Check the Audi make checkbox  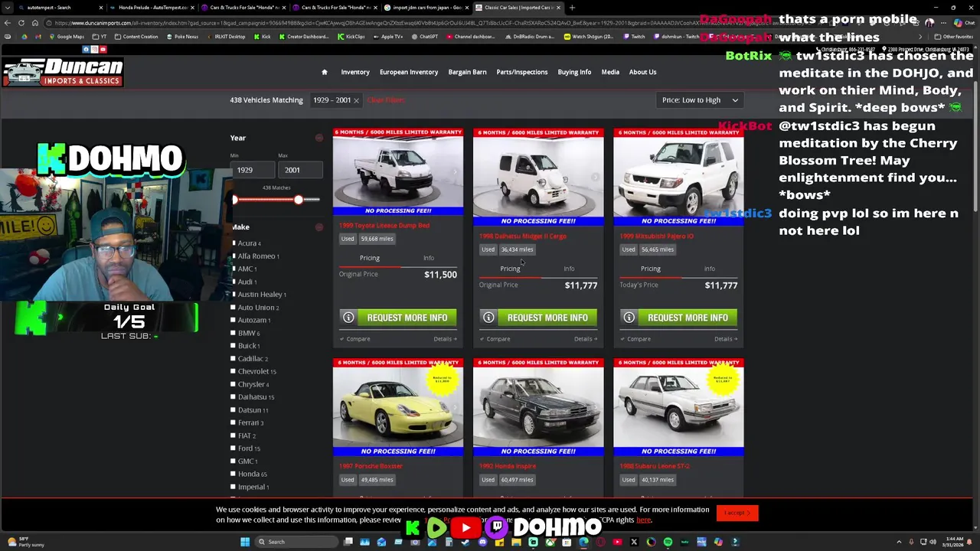[234, 282]
